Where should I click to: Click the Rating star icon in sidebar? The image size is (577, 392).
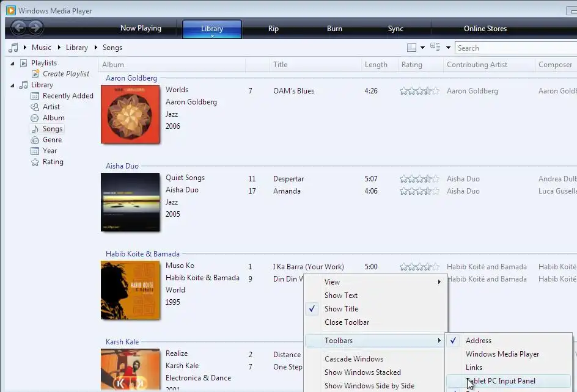pyautogui.click(x=35, y=162)
